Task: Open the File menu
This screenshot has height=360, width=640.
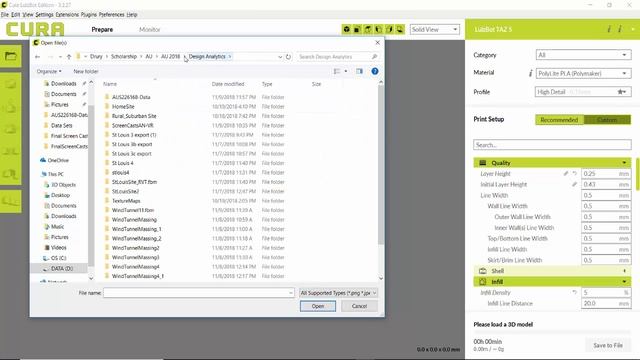Action: (4, 15)
